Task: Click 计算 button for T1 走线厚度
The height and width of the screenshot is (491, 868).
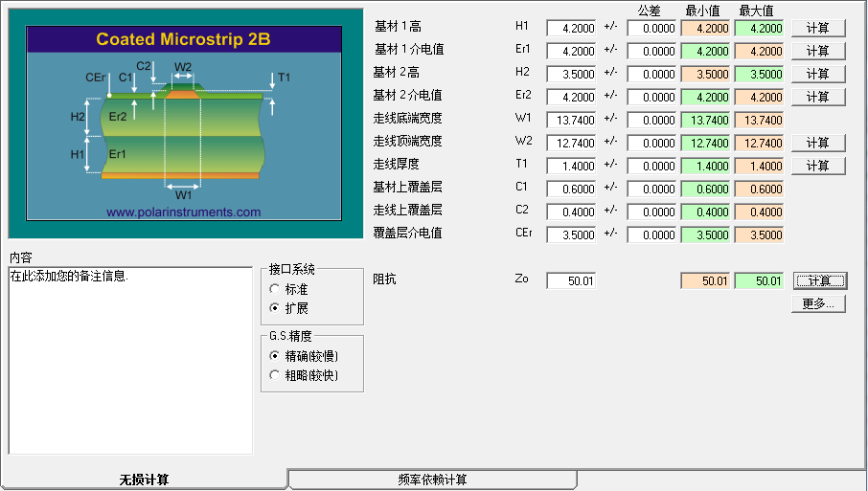Action: point(818,166)
